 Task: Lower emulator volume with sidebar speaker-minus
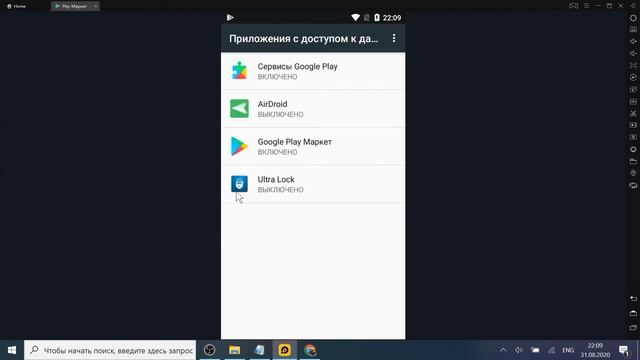(x=633, y=53)
